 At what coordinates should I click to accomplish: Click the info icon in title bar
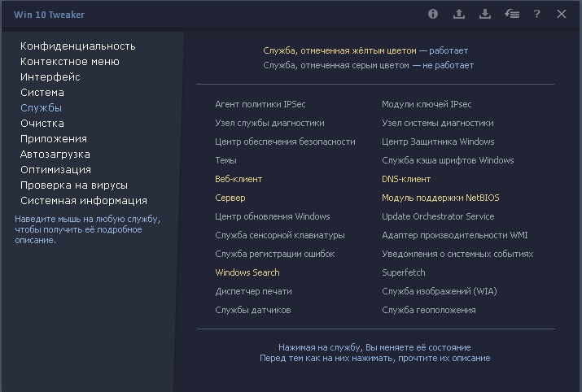coord(433,14)
